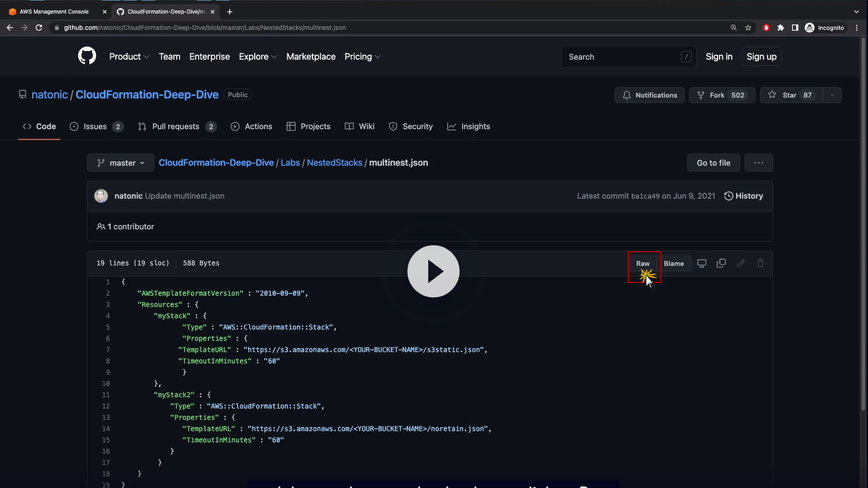Open the NestedStacks breadcrumb folder

click(x=334, y=162)
